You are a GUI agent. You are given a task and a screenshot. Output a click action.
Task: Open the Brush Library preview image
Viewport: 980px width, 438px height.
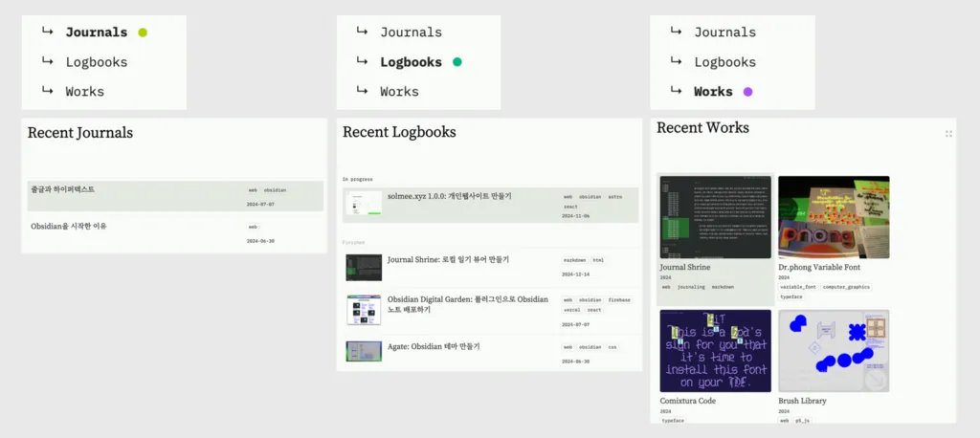833,350
